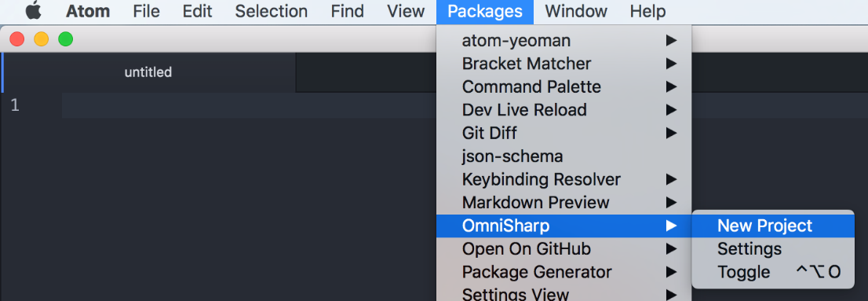Open the Package Generator entry
This screenshot has height=301, width=868.
tap(563, 272)
